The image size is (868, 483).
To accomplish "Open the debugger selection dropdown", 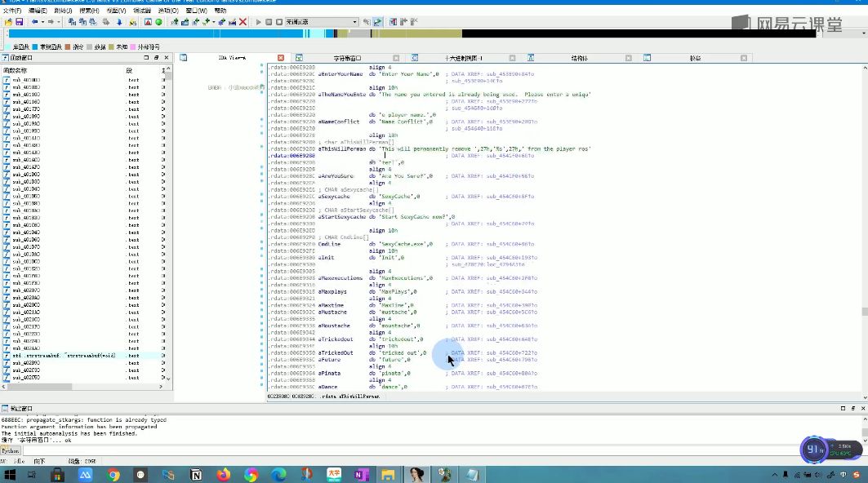I will pyautogui.click(x=355, y=22).
